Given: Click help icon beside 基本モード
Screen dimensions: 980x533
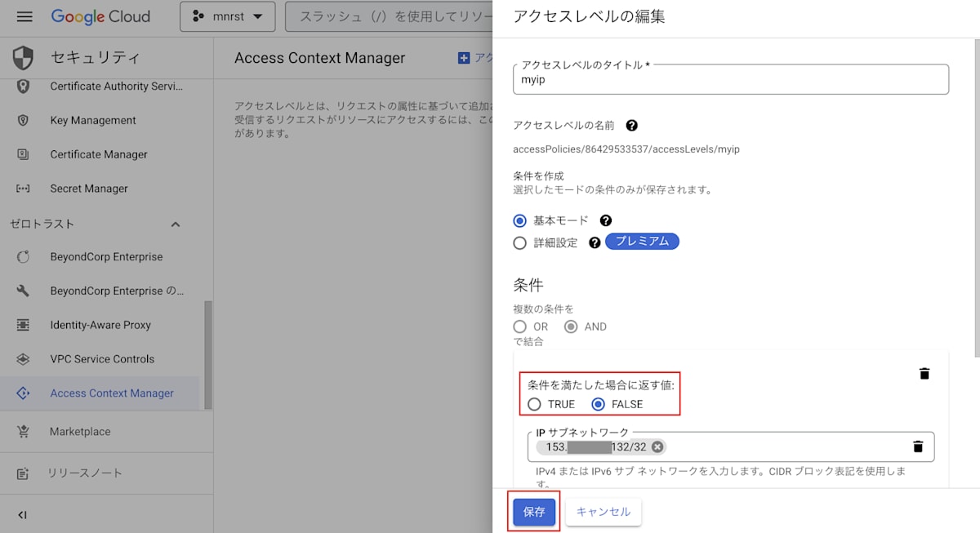Looking at the screenshot, I should [606, 220].
